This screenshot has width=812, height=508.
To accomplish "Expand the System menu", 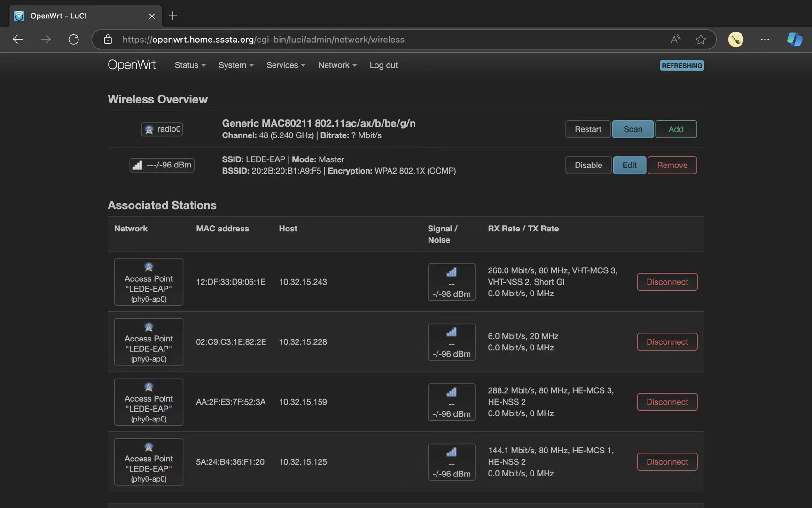I will coord(236,65).
